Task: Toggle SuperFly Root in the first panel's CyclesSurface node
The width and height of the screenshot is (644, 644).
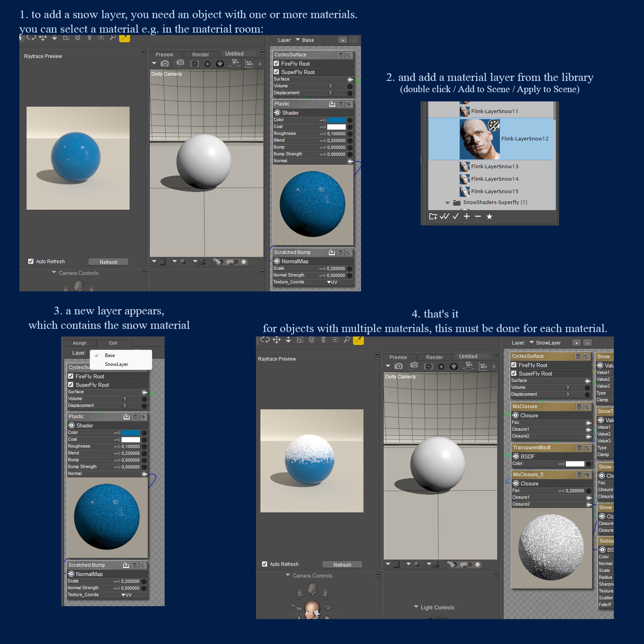Action: click(x=277, y=72)
